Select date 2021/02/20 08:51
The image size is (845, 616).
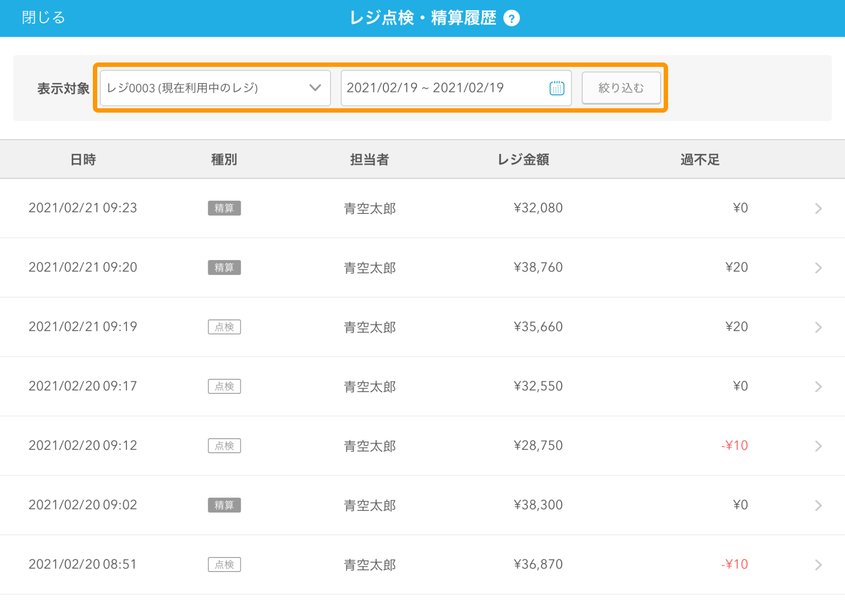83,564
